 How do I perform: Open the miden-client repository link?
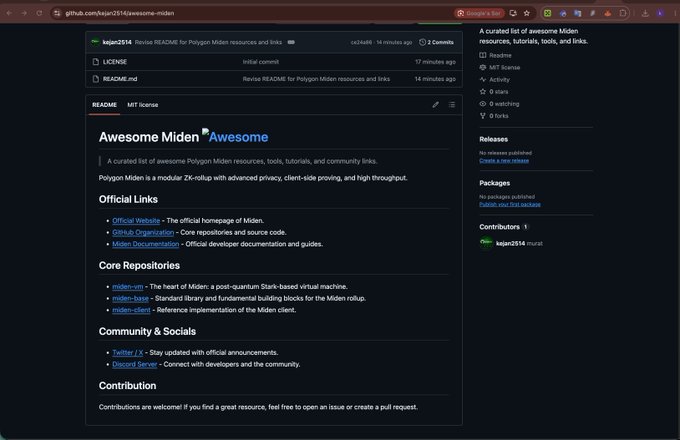131,310
